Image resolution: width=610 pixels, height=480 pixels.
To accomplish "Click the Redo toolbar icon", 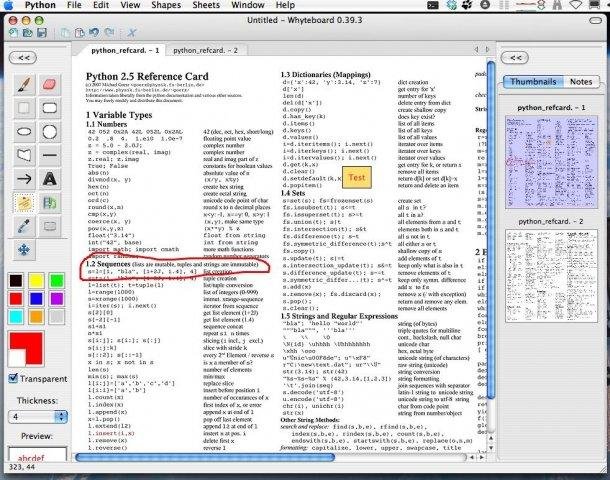I will [110, 33].
